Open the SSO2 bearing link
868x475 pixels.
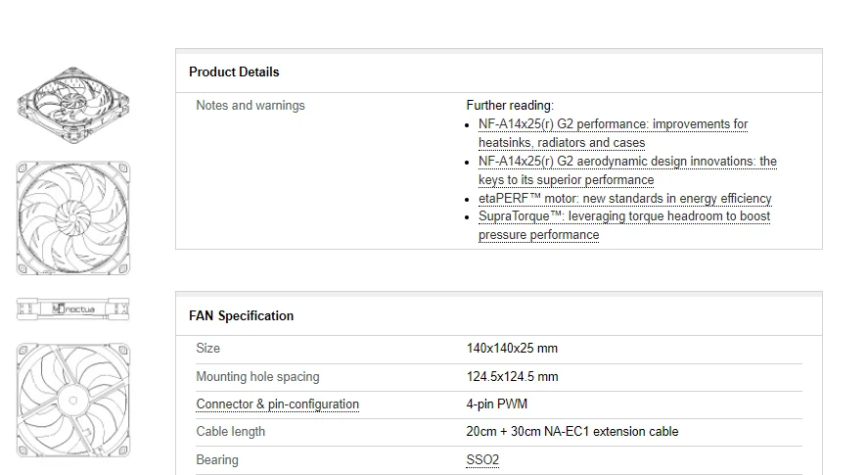(482, 460)
